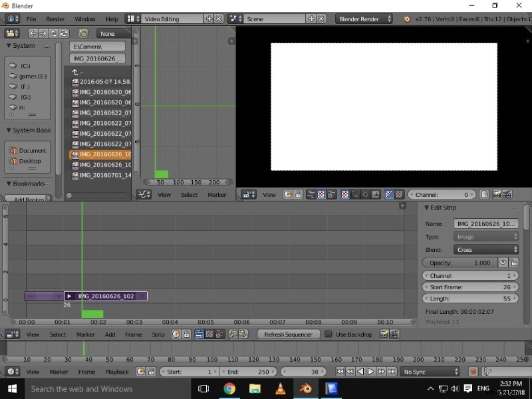532x399 pixels.
Task: Play the animation forward in the timeline
Action: (371, 372)
